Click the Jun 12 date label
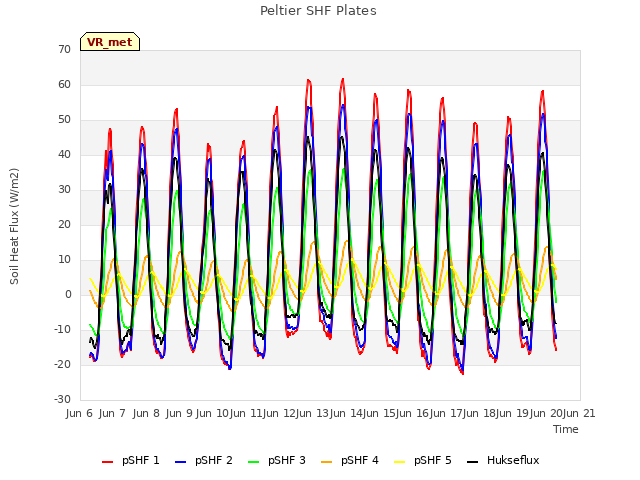 (279, 413)
